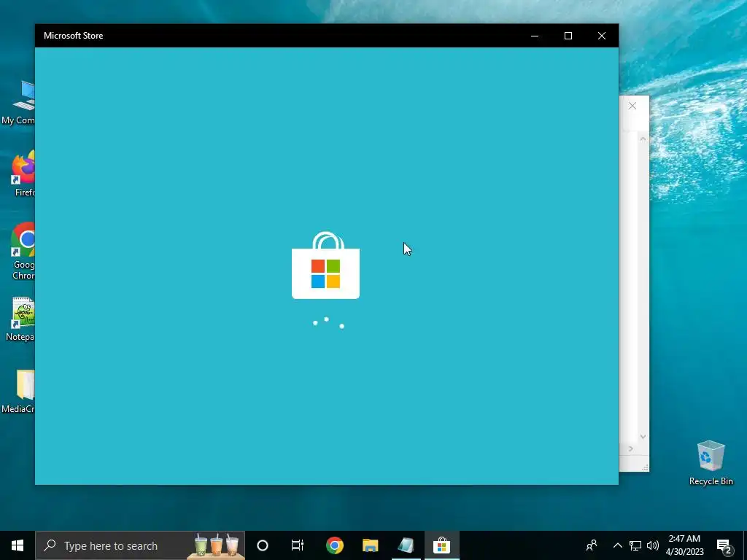Close the Microsoft Store window
747x560 pixels.
click(602, 36)
